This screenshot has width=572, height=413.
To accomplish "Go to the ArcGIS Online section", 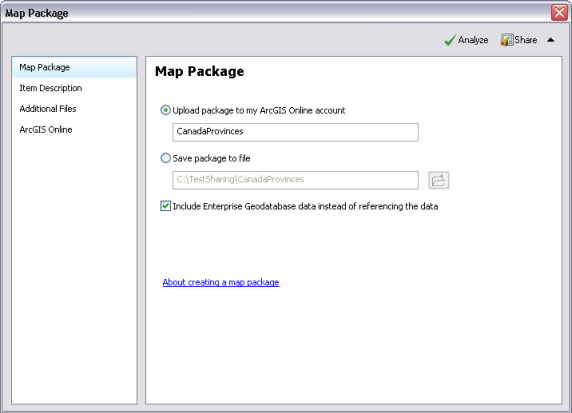I will click(46, 130).
